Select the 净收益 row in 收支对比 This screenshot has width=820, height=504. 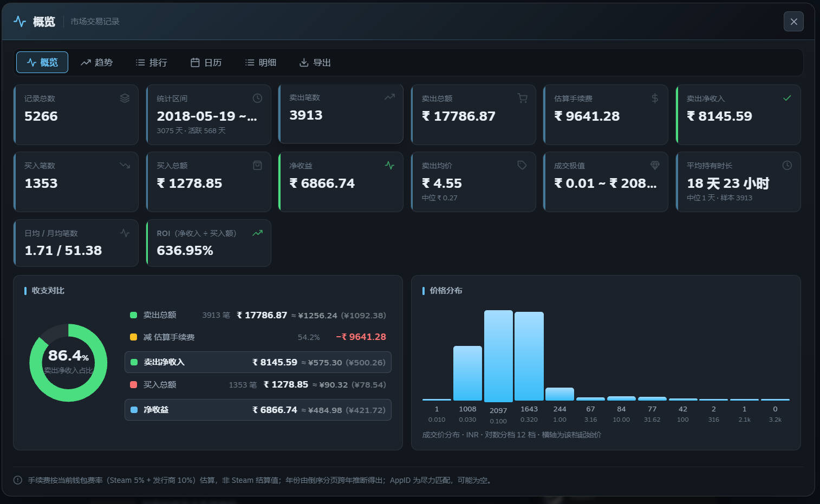(258, 410)
